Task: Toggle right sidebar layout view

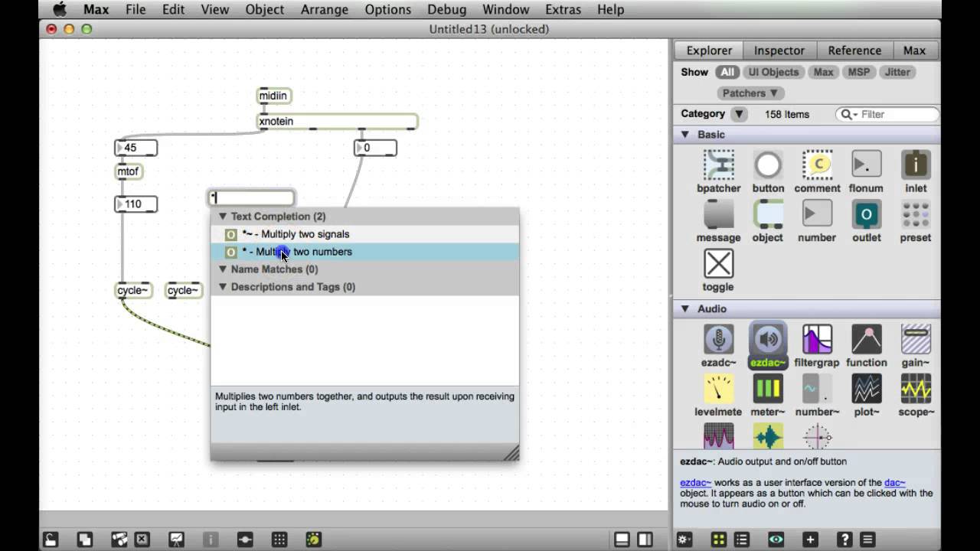Action: [x=645, y=540]
